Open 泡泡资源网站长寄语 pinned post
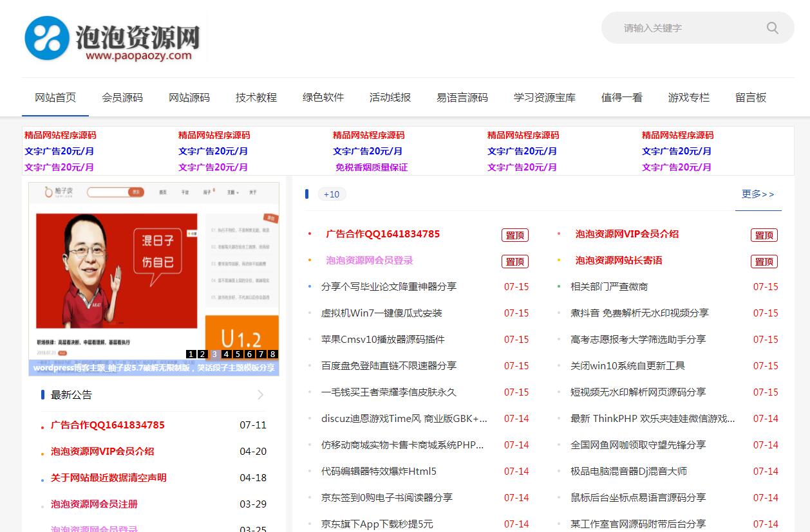 click(x=619, y=261)
